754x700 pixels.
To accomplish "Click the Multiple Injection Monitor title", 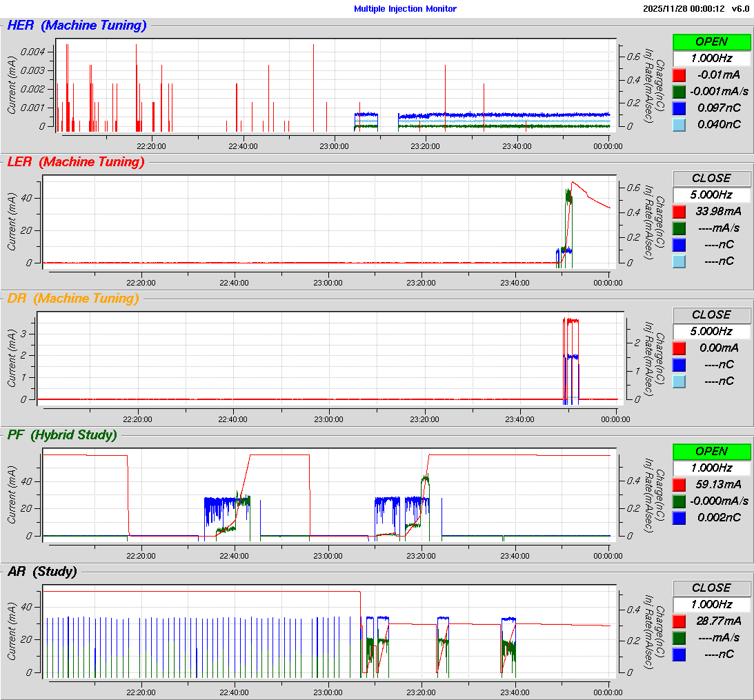I will (405, 9).
